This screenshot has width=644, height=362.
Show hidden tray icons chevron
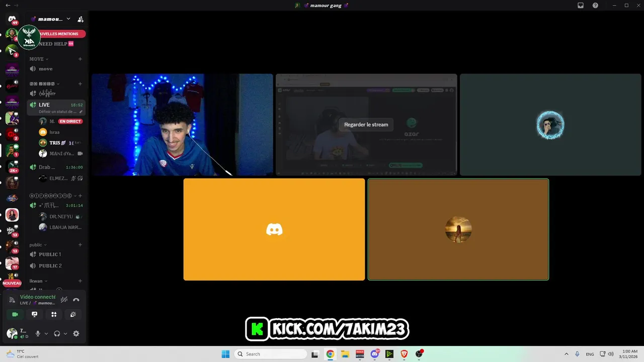point(567,354)
